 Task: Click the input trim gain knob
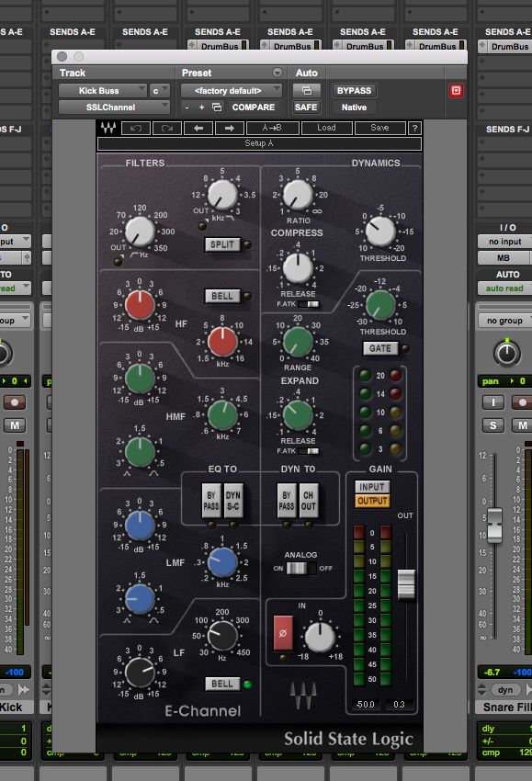point(320,637)
